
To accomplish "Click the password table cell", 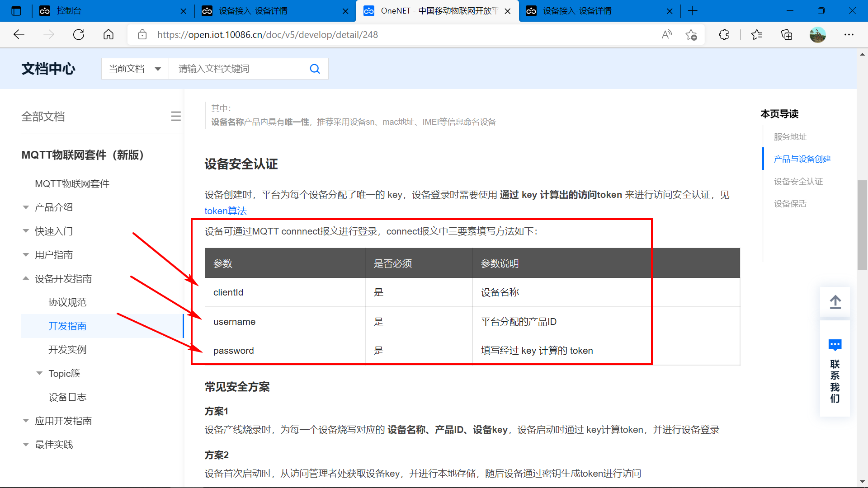I will coord(285,351).
